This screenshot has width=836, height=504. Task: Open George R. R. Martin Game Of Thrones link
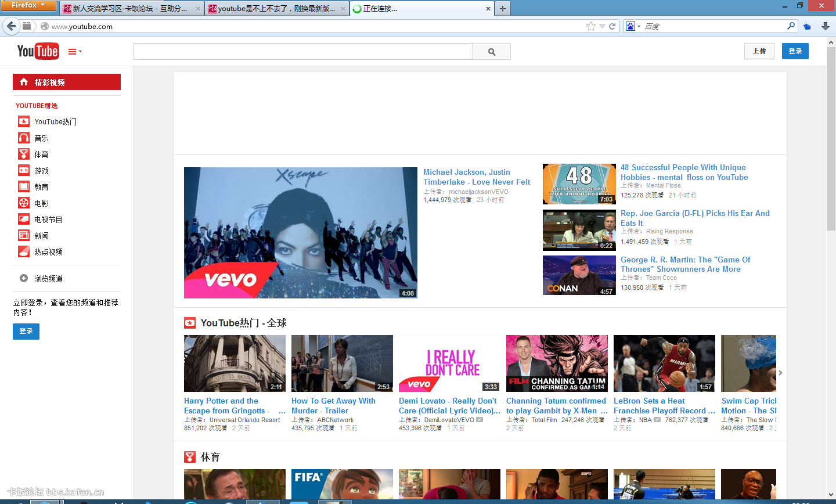[686, 264]
